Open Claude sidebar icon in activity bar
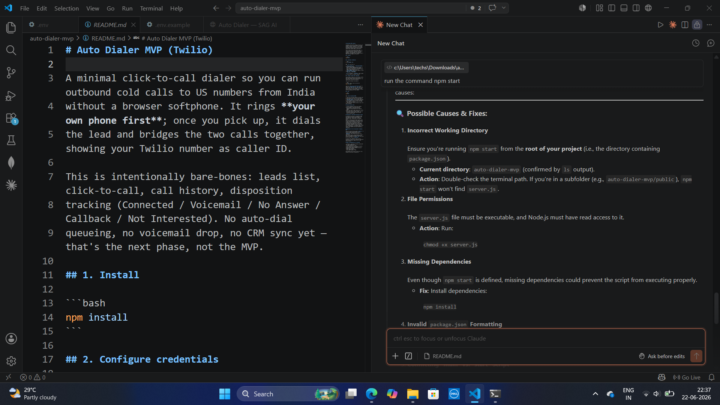Screen dimensions: 720x405 (x=11, y=185)
